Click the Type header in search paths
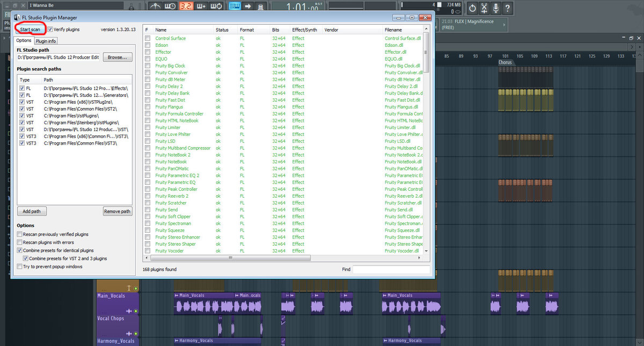The height and width of the screenshot is (346, 644). click(x=30, y=80)
